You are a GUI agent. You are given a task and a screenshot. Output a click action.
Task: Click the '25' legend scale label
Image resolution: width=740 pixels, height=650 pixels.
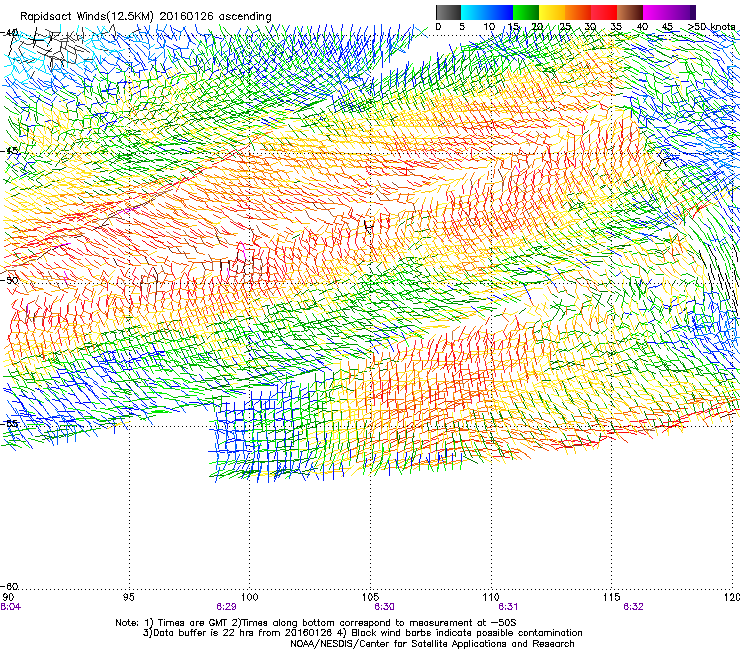point(564,27)
